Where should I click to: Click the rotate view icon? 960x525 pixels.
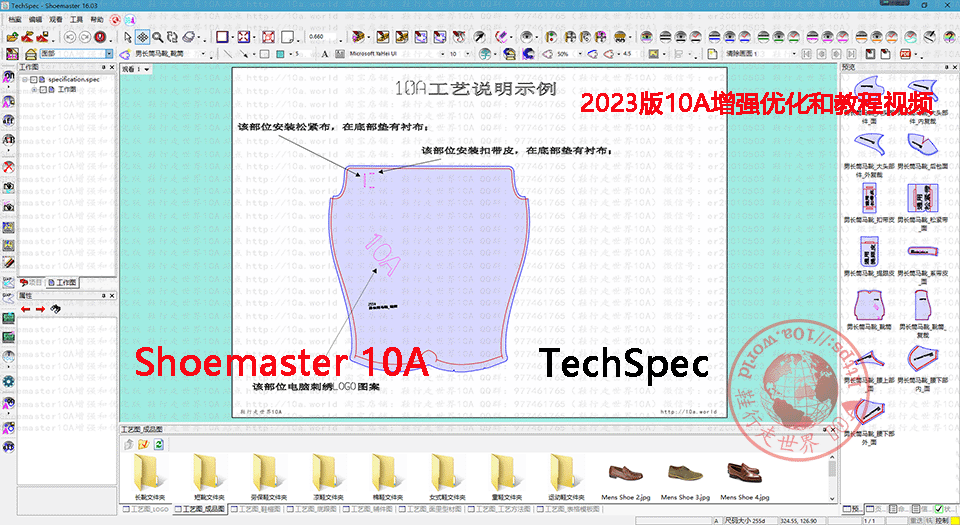[173, 37]
